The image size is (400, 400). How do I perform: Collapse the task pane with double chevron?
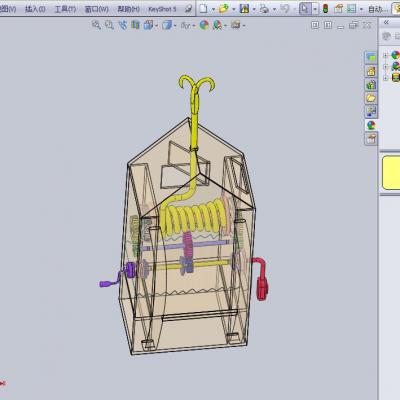coord(386,23)
